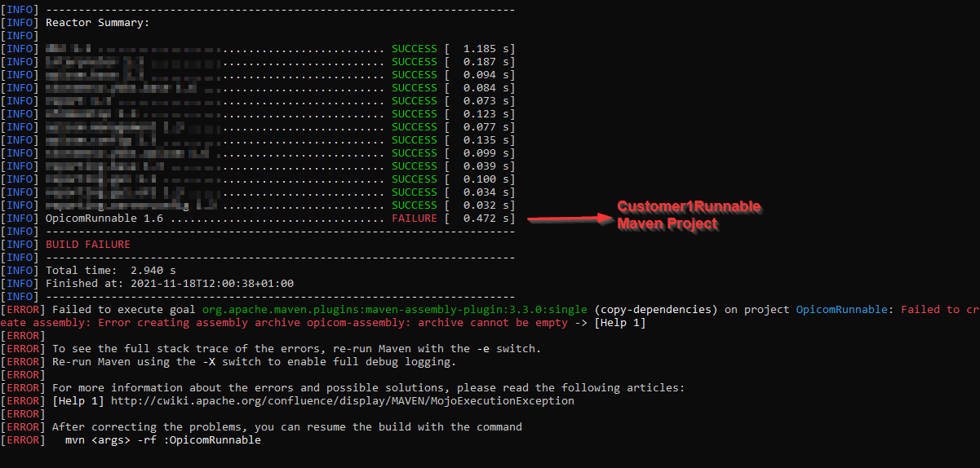Screen dimensions: 980x468
Task: Click the SUCCESS status beside 0.032 s
Action: coord(415,205)
